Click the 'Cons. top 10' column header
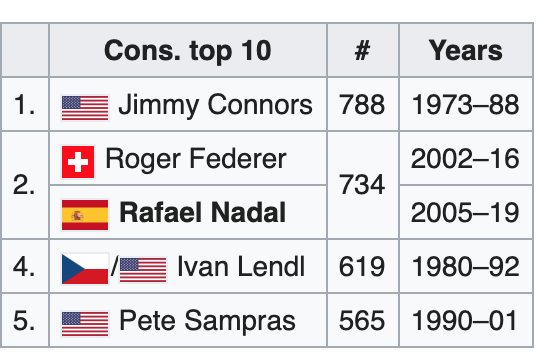Screen dimensions: 560x364 (x=188, y=50)
